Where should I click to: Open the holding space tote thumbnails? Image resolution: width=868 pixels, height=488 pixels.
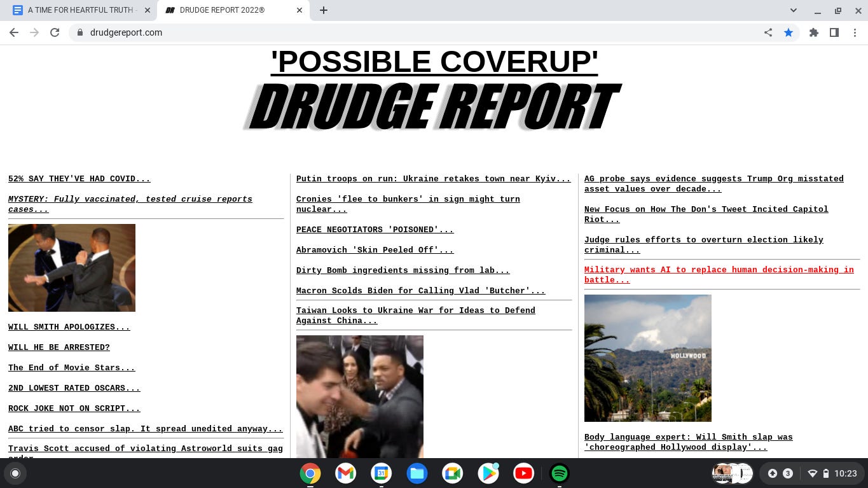point(733,473)
